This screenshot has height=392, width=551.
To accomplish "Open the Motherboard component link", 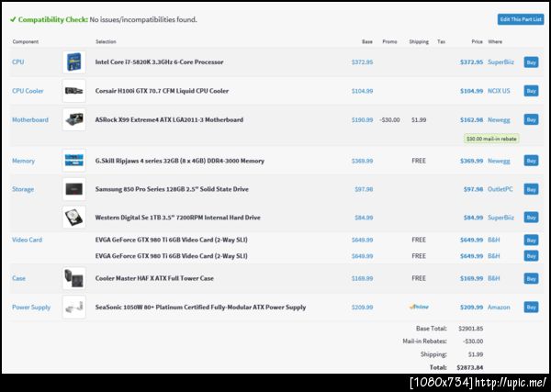I will 30,119.
